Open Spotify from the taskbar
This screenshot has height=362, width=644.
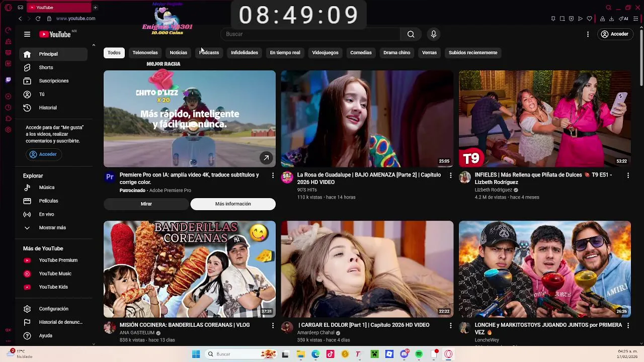click(x=419, y=354)
